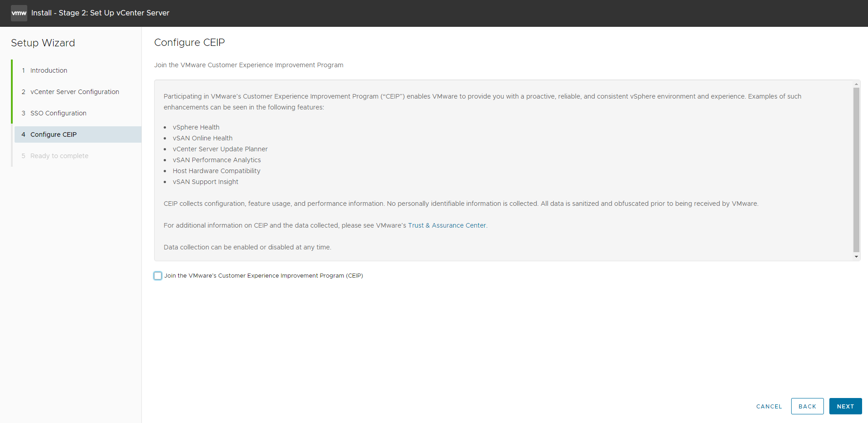Click the scrollbar down arrow in CEIP text
This screenshot has width=868, height=423.
click(856, 257)
